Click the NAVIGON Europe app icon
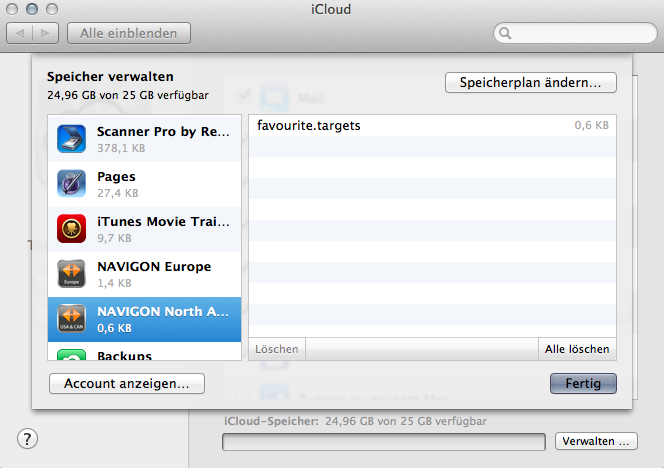 [x=71, y=274]
